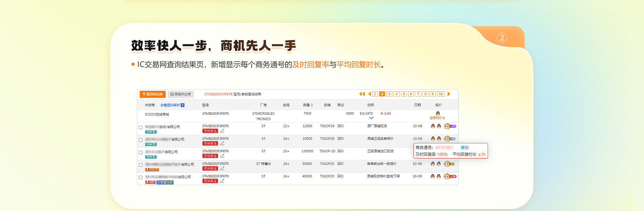Click the QQ penguin icon in ICGOO row
Image resolution: width=644 pixels, height=211 pixels.
point(438,114)
